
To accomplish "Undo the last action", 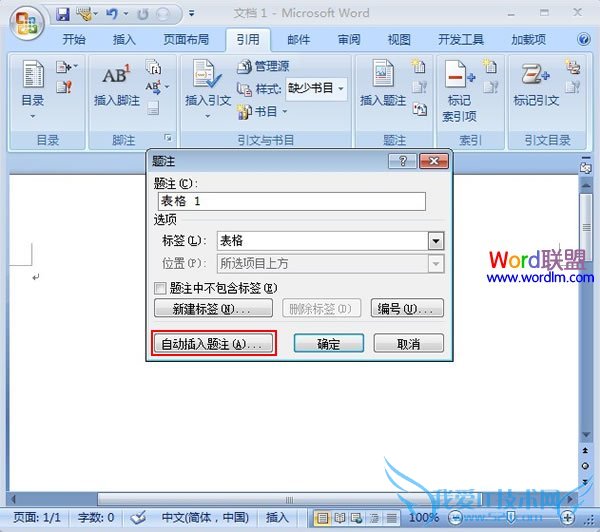I will coord(112,15).
